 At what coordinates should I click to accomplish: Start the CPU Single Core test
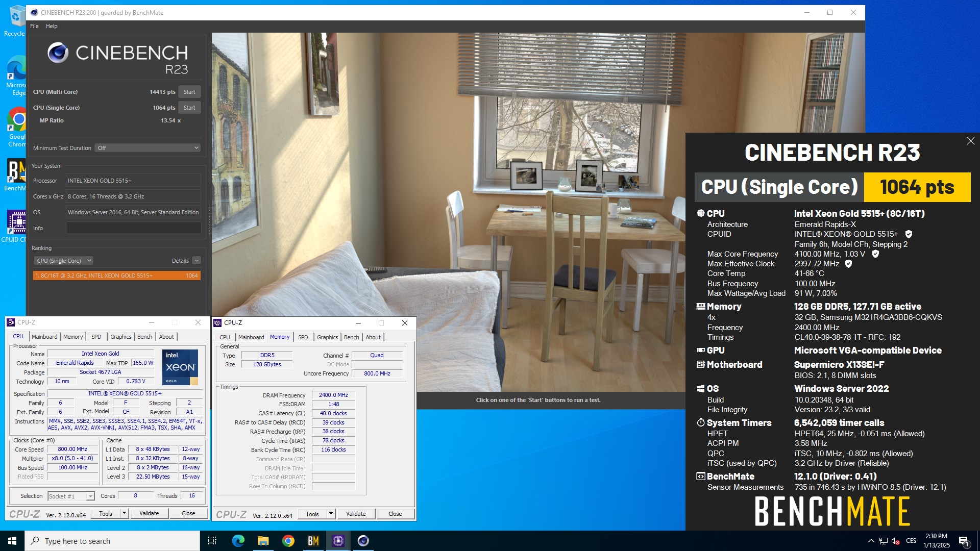[189, 108]
